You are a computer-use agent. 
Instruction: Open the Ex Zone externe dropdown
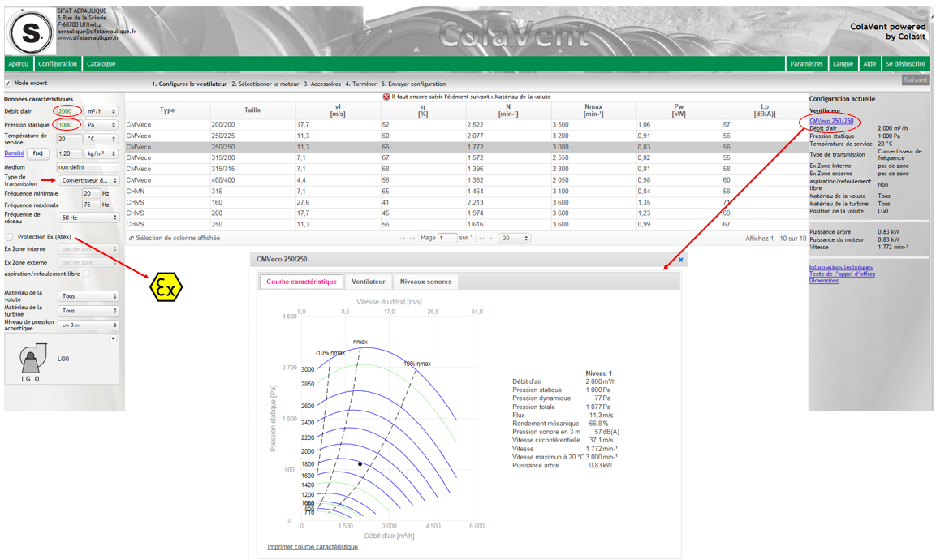coord(88,263)
